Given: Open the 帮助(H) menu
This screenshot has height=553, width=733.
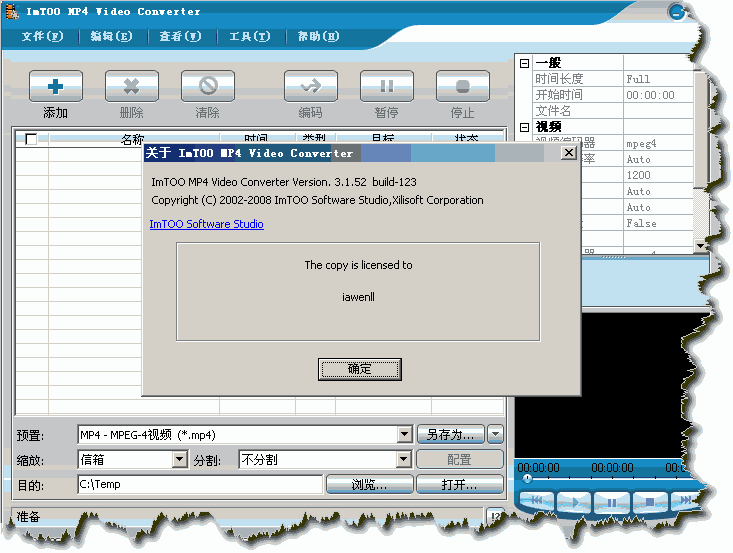Looking at the screenshot, I should (318, 36).
